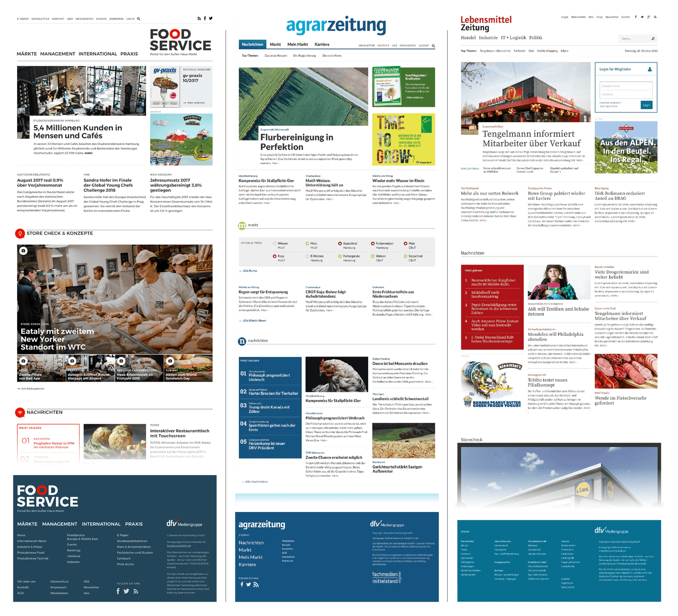Viewport: 678px width, 616px height.
Task: Click the agrarzeitung logo at page top
Action: [x=336, y=25]
